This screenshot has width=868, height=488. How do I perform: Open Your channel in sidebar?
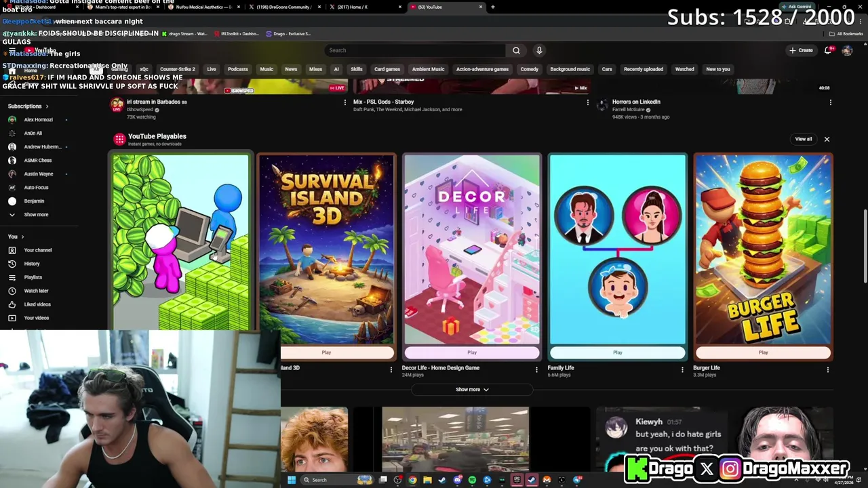click(x=37, y=250)
